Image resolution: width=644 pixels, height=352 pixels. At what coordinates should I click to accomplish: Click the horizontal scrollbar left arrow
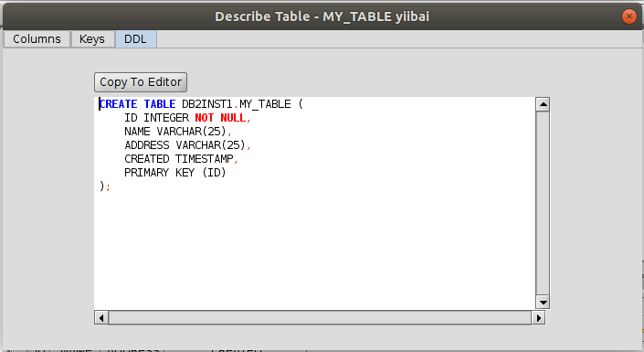click(x=101, y=317)
